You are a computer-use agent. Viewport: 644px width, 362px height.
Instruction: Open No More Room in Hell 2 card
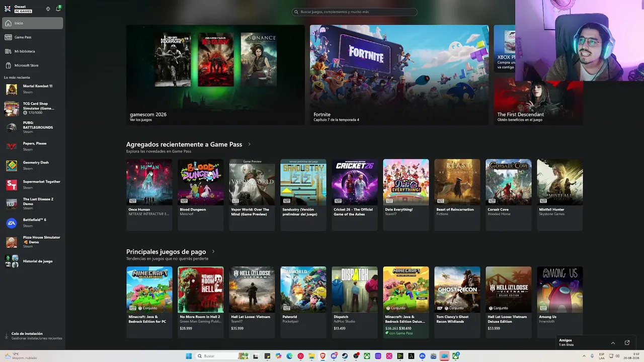click(201, 302)
